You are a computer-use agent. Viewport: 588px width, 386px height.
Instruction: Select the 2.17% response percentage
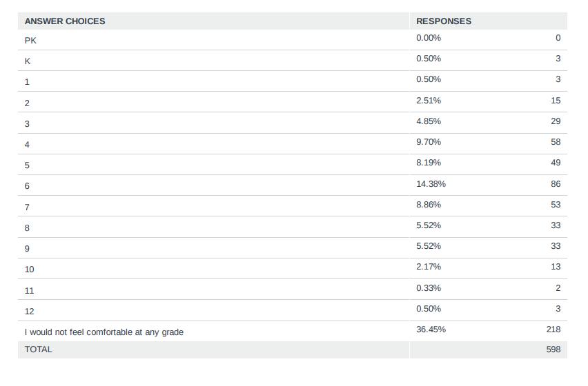(429, 267)
